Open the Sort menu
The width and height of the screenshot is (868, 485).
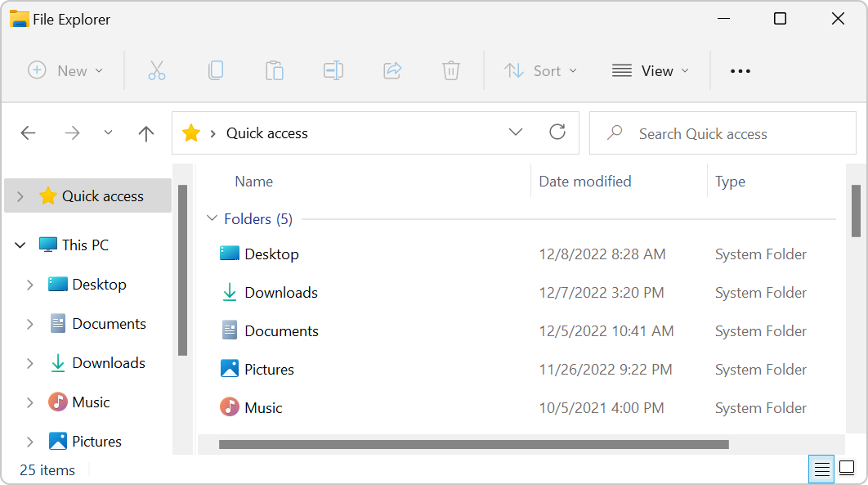540,71
